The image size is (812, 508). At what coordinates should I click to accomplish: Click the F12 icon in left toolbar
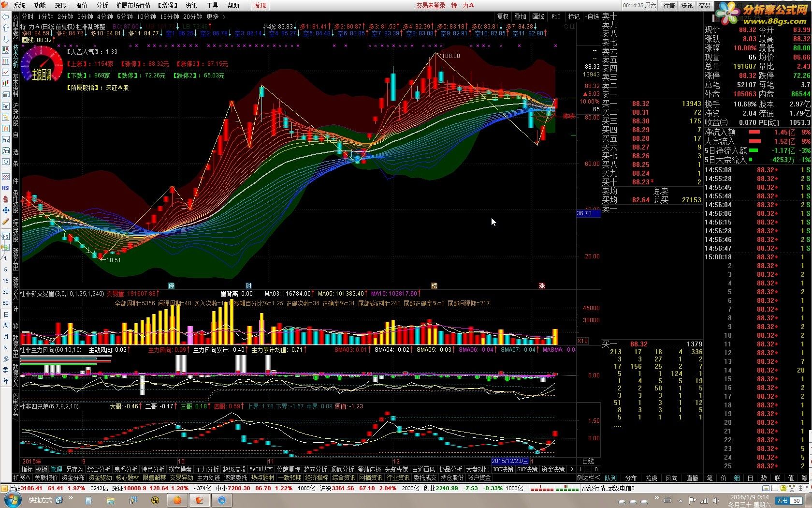(5, 139)
